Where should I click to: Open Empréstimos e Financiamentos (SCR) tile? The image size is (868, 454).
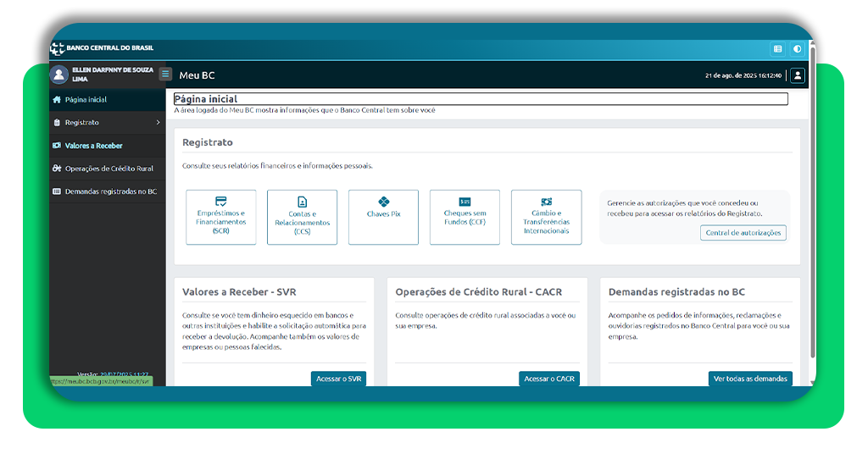coord(220,218)
